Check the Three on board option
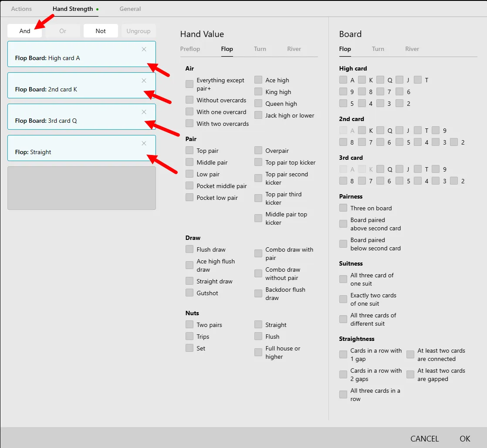The image size is (487, 448). [343, 208]
